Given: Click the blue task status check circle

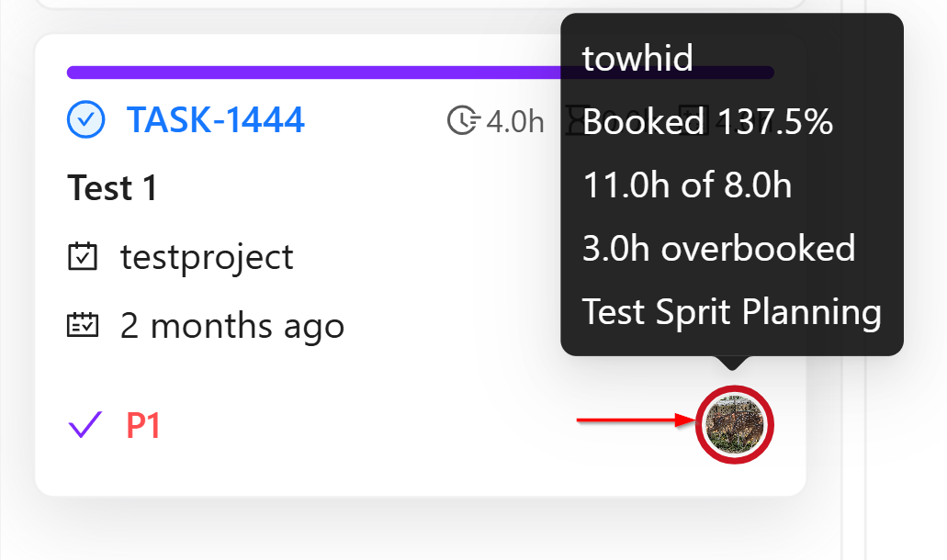Looking at the screenshot, I should pos(85,119).
